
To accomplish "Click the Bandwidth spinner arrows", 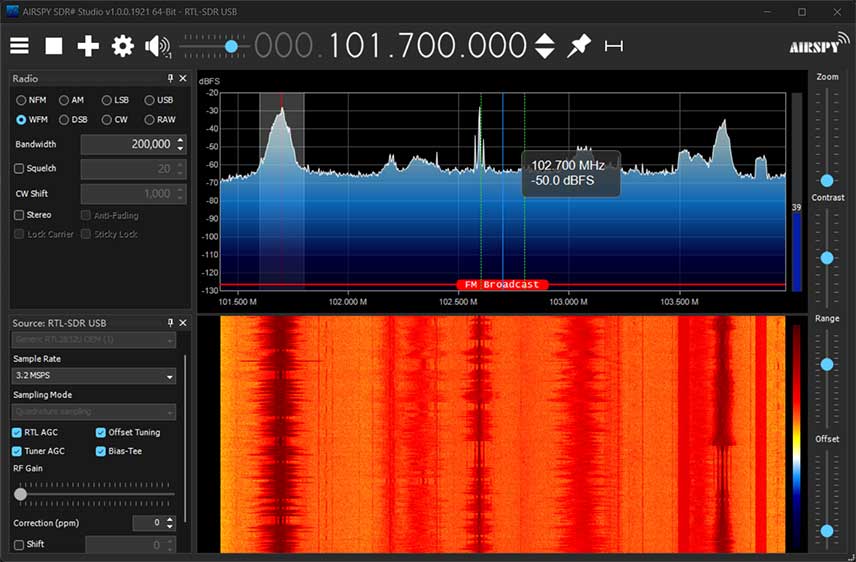I will coord(180,144).
